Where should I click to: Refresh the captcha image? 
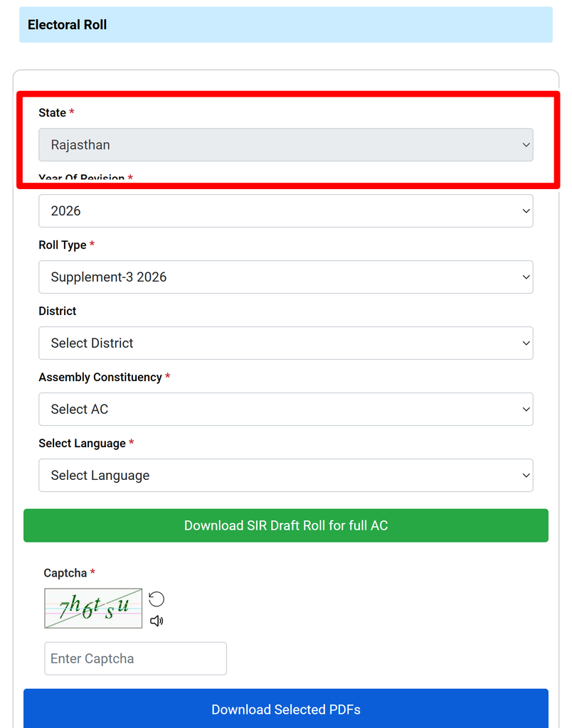pyautogui.click(x=156, y=599)
